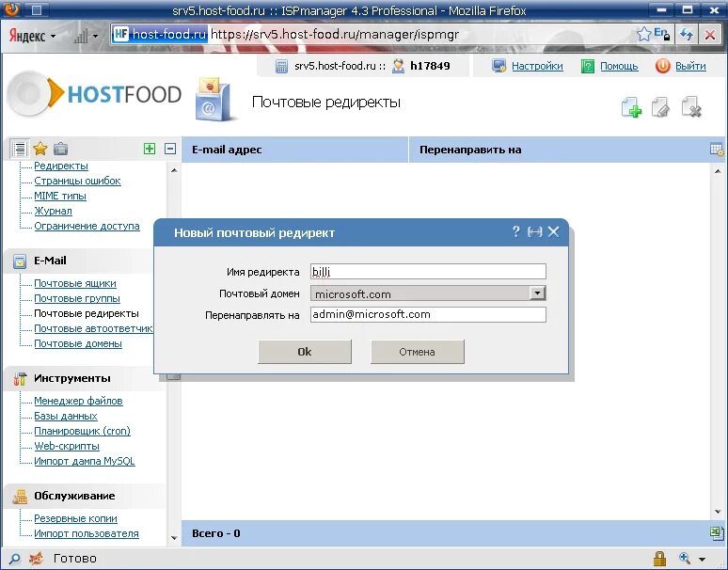Open the Помощь help link
728x570 pixels.
tap(619, 66)
